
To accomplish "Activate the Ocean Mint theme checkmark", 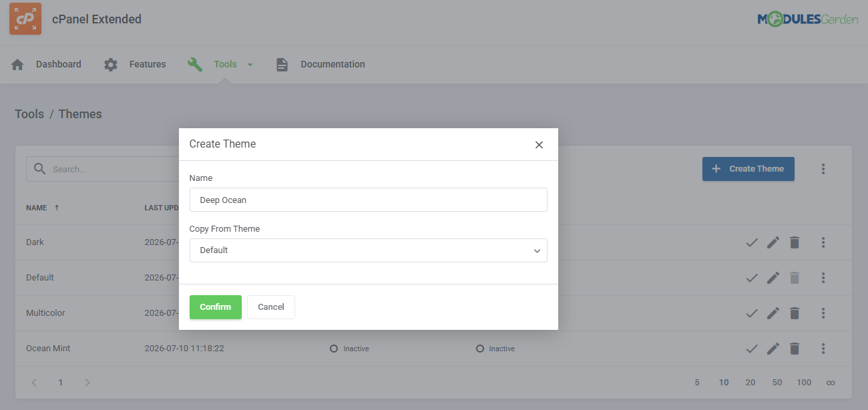I will pos(752,349).
